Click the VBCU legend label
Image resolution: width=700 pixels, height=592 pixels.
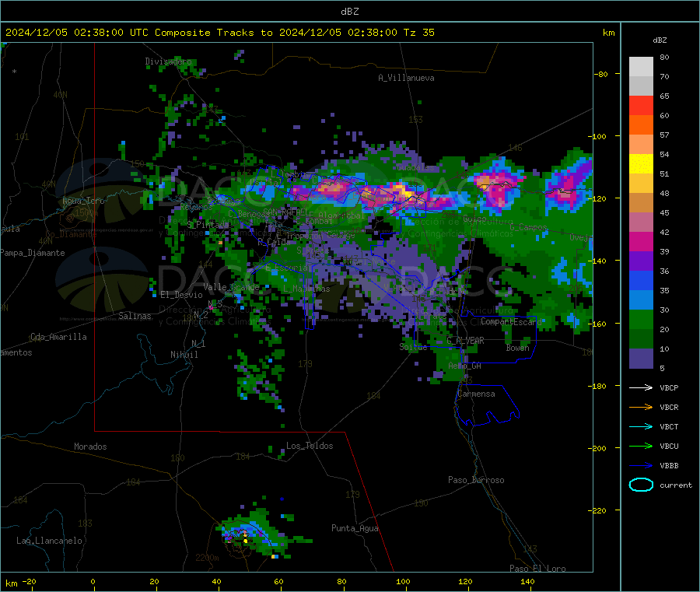click(669, 447)
